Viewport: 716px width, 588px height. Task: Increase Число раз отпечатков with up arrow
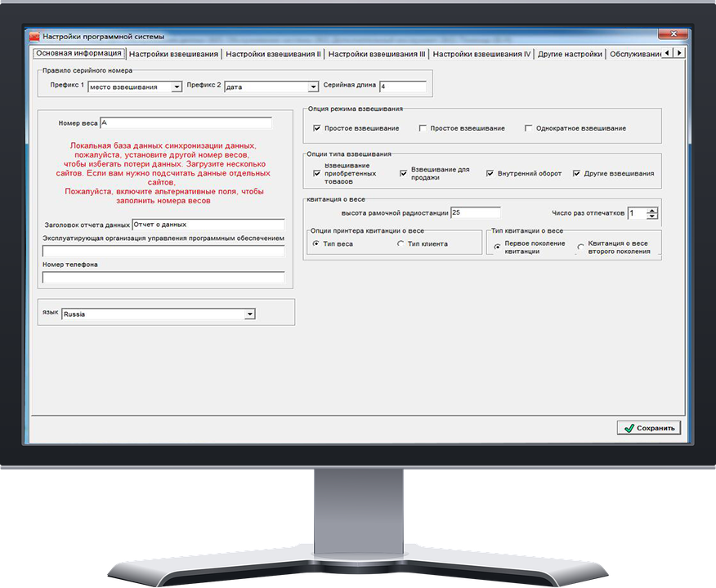click(x=651, y=210)
